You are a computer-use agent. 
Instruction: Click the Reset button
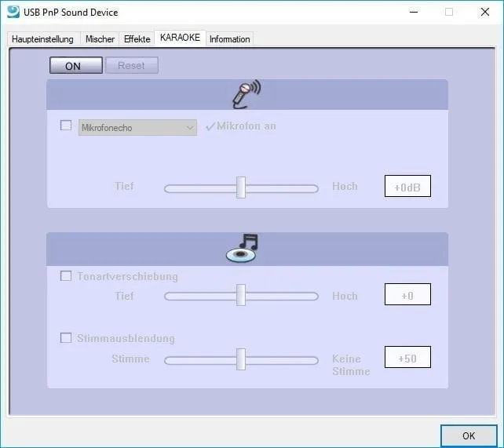(131, 66)
